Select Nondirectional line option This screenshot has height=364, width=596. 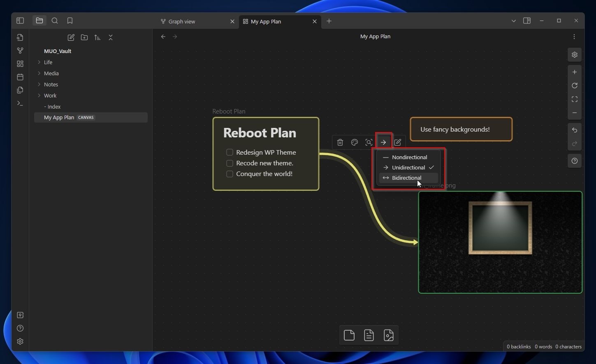408,157
